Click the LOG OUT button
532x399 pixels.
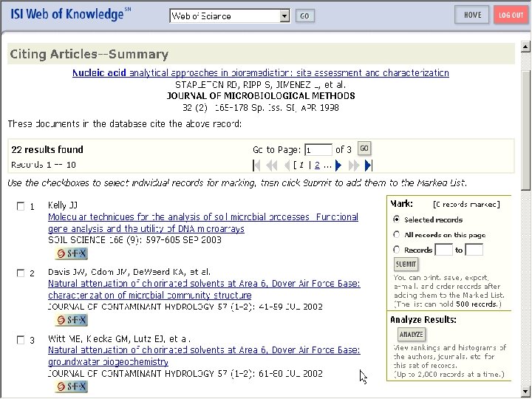(511, 15)
